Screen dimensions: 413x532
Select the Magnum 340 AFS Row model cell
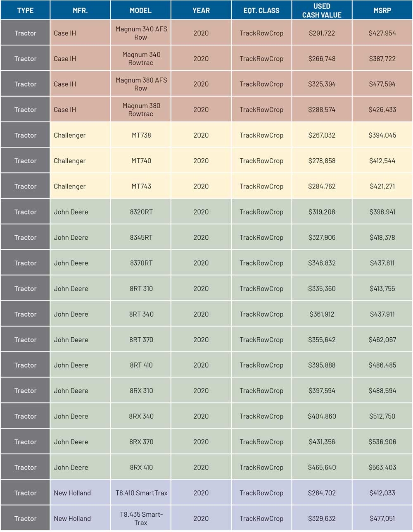coord(141,33)
